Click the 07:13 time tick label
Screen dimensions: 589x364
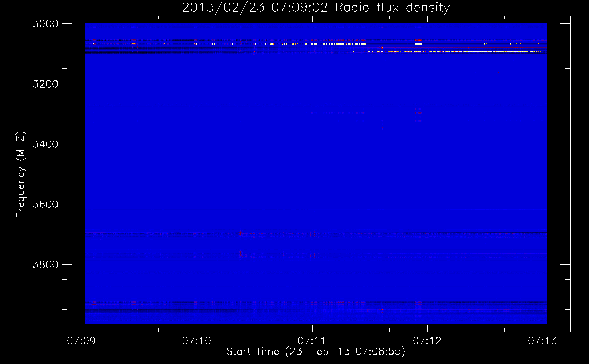[542, 341]
